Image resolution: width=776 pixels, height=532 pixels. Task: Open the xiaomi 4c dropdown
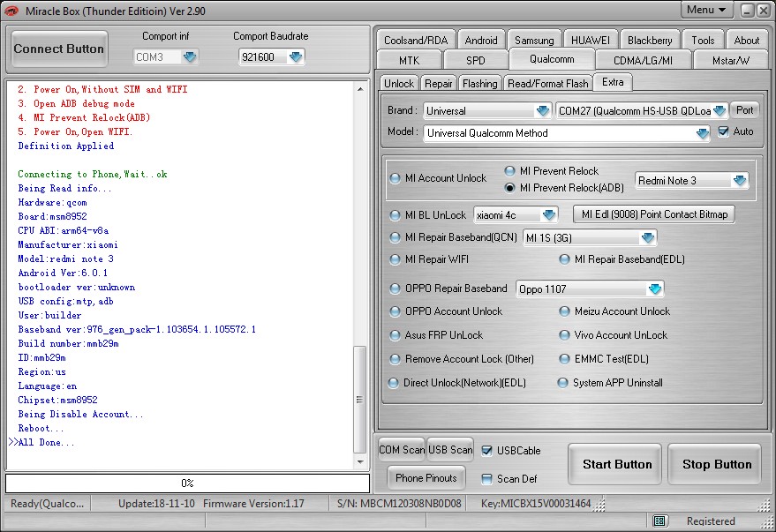[549, 214]
